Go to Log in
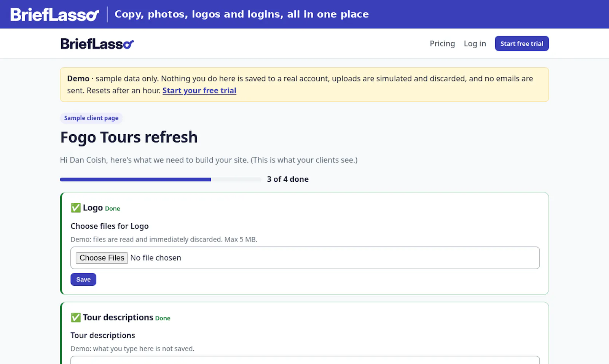This screenshot has height=364, width=609. click(475, 44)
